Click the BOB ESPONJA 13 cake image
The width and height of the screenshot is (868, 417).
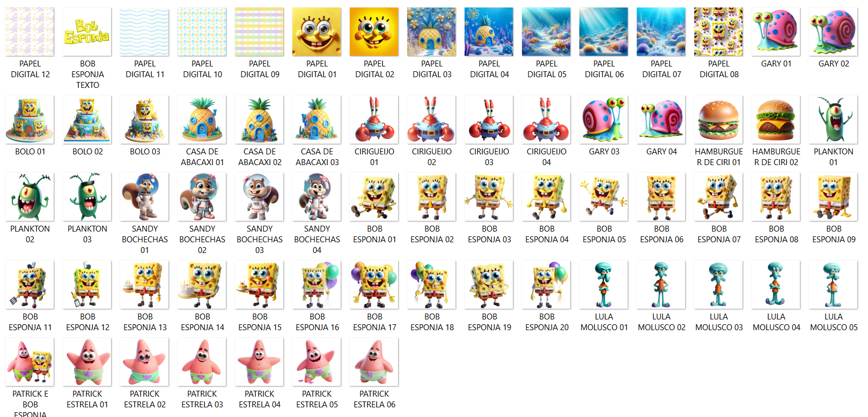[145, 285]
